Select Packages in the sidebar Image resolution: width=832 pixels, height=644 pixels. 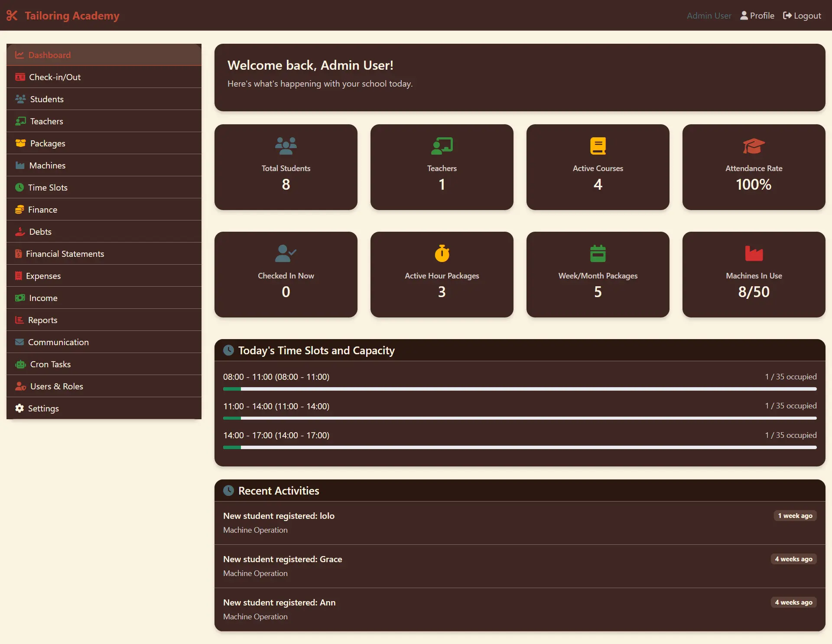click(x=104, y=143)
